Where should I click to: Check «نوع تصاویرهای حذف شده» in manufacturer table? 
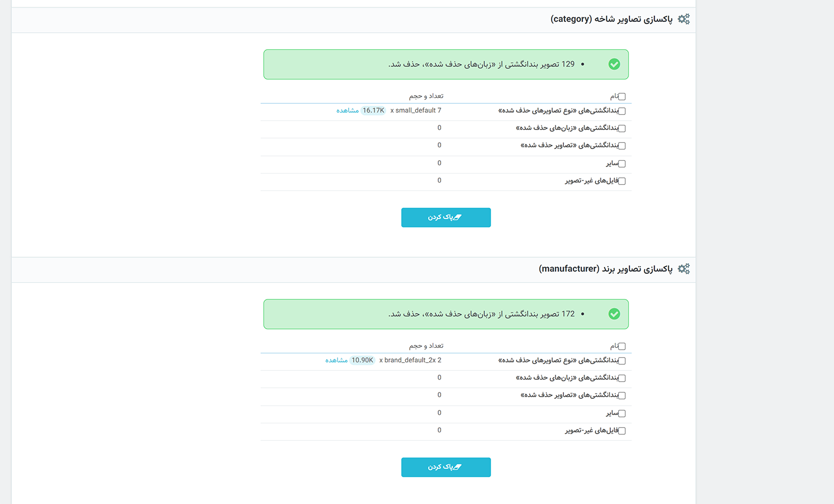pyautogui.click(x=622, y=361)
